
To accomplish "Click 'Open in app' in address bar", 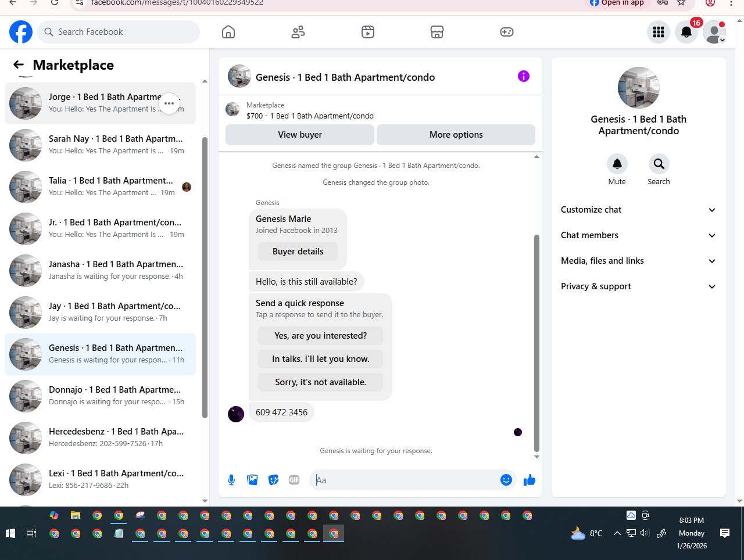I will coord(617,3).
